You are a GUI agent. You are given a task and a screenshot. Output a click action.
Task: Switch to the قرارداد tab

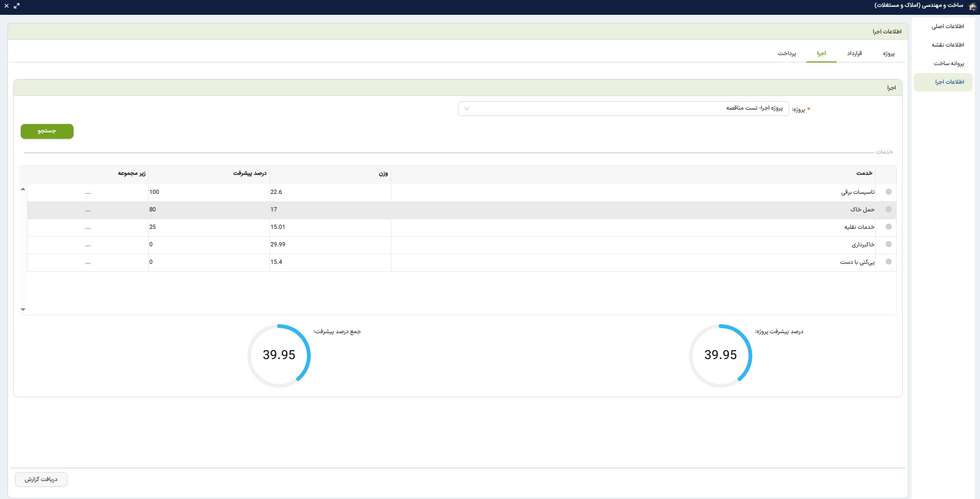coord(854,54)
